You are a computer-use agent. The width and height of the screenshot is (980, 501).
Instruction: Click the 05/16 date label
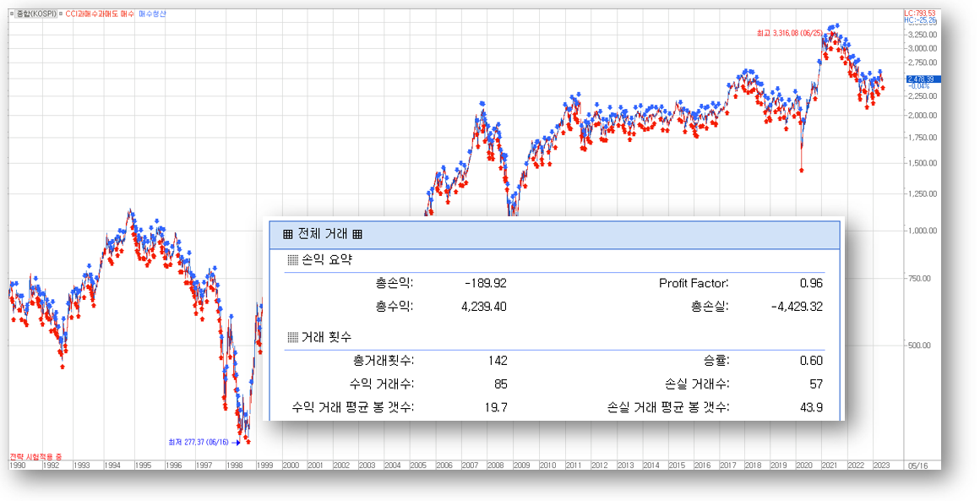(x=917, y=466)
